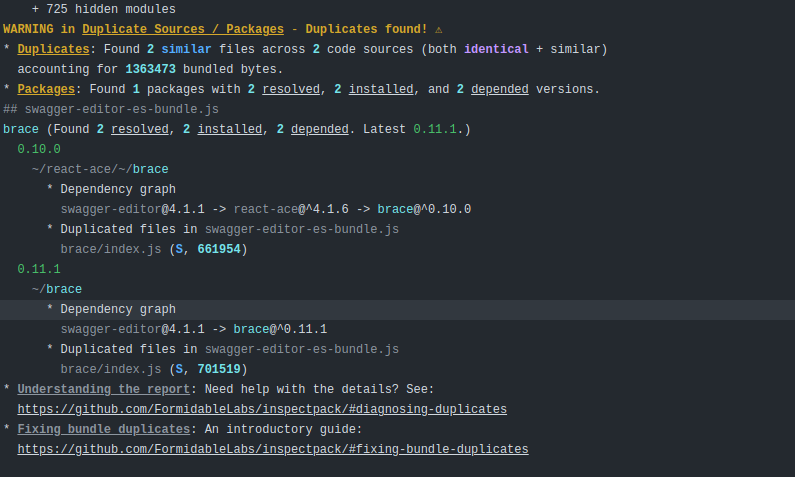Click the 'Understanding the report' label
795x477 pixels.
[103, 389]
